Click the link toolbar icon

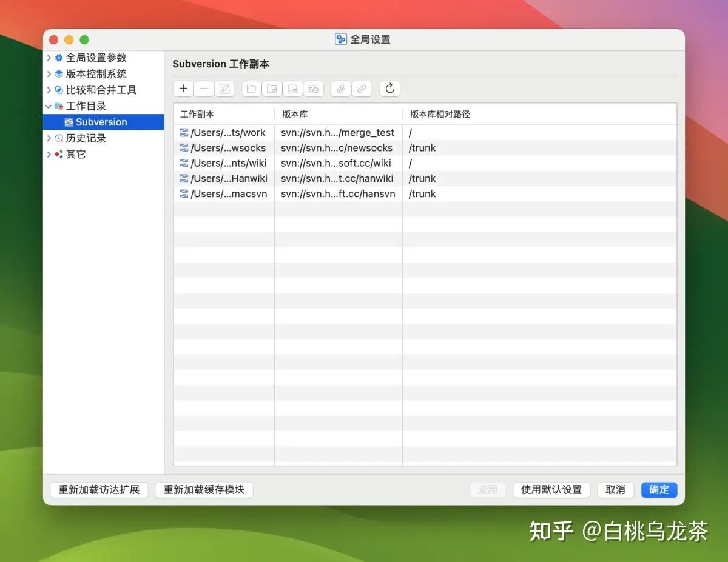pyautogui.click(x=362, y=89)
